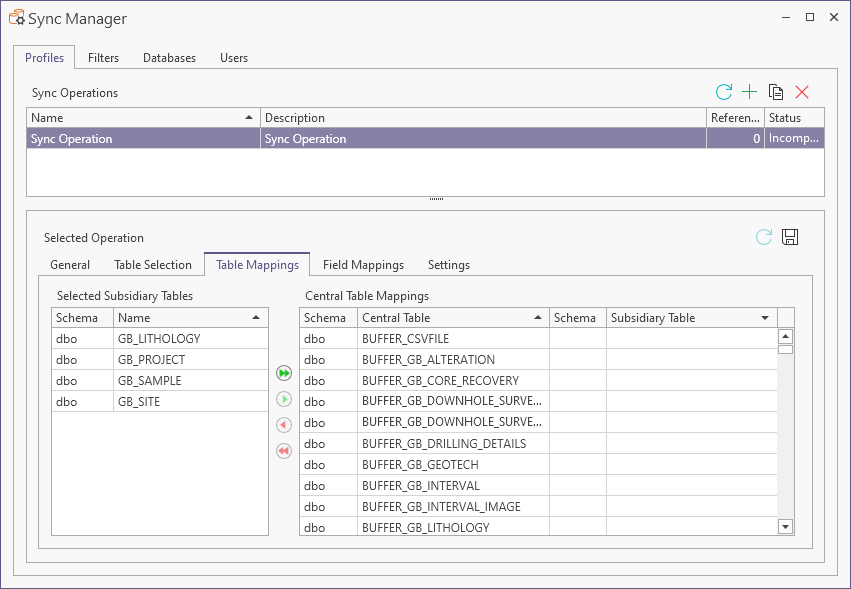Screen dimensions: 851x589
Task: Switch to the Filters tab
Action: click(x=103, y=58)
